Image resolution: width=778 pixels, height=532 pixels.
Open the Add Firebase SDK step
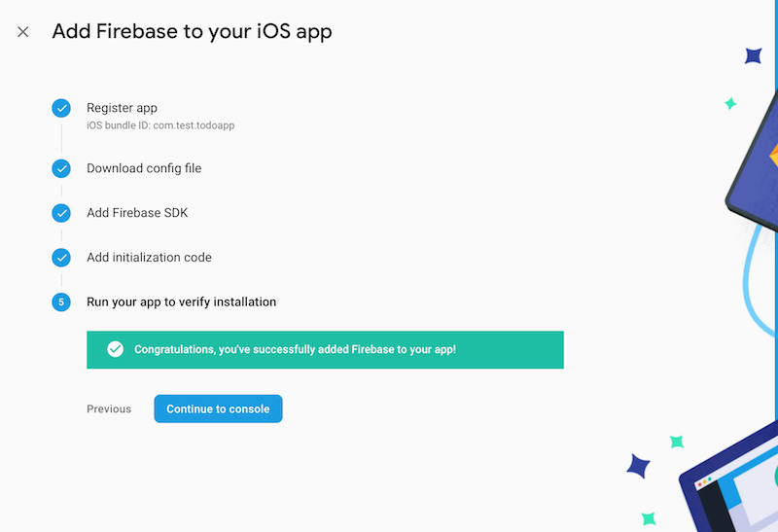137,213
